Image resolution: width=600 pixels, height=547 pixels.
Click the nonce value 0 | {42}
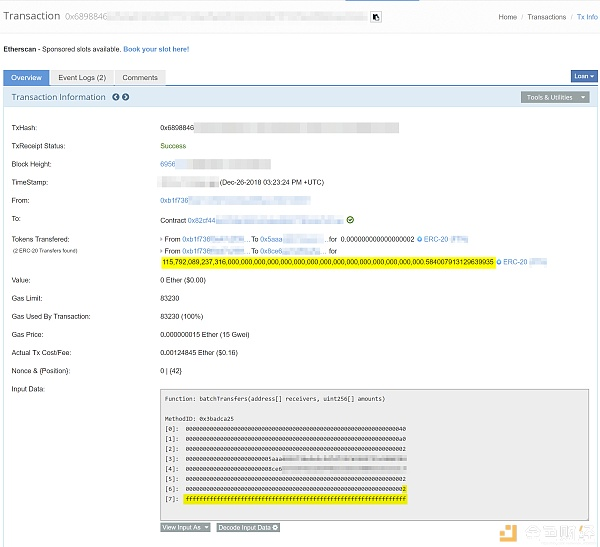tap(171, 371)
